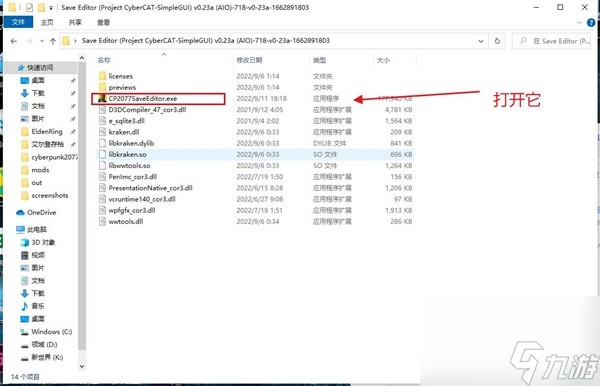Open the mods sidebar folder
Viewport: 600px width, 386px height.
tap(40, 169)
